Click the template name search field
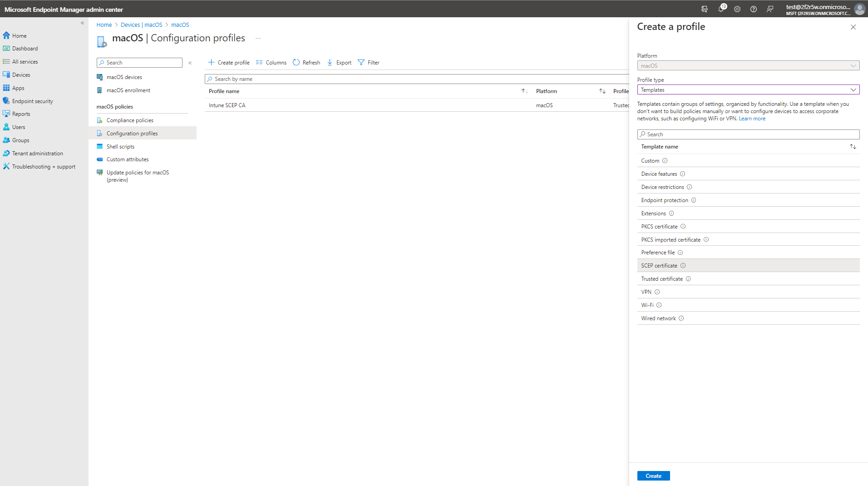This screenshot has height=486, width=868. coord(748,134)
